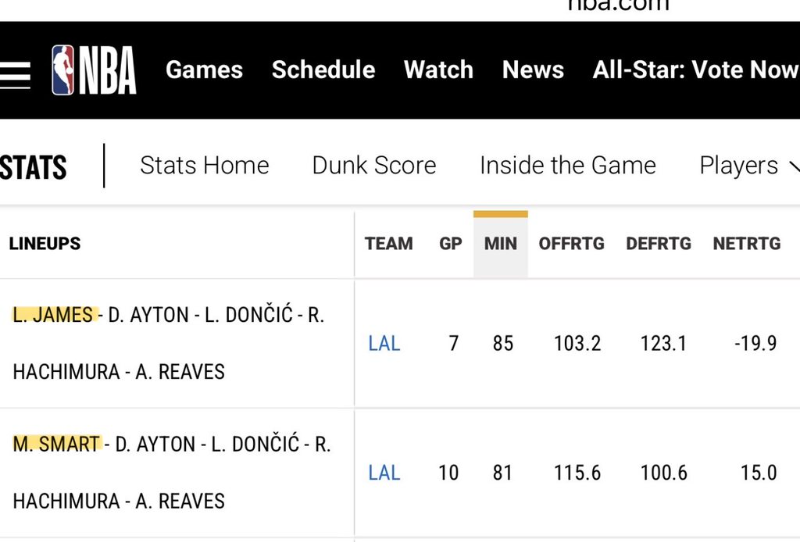The width and height of the screenshot is (800, 542).
Task: Sort table by GP column
Action: 451,243
